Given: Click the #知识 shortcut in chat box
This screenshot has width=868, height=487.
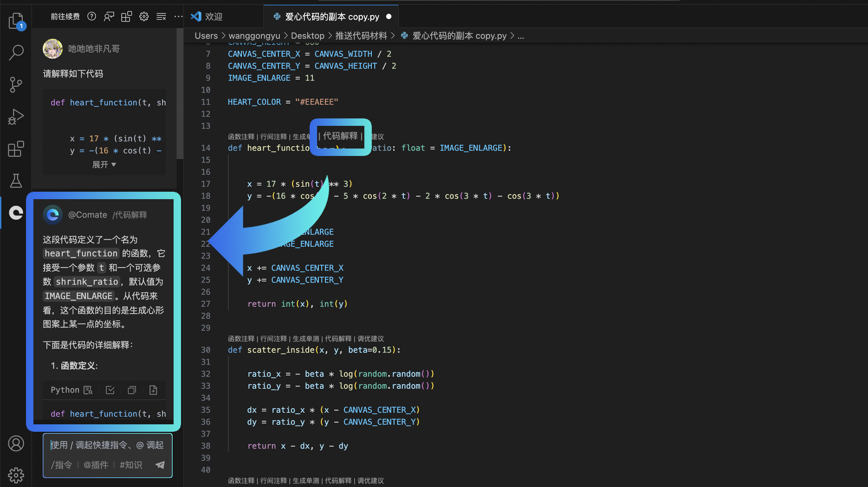Looking at the screenshot, I should click(x=131, y=465).
